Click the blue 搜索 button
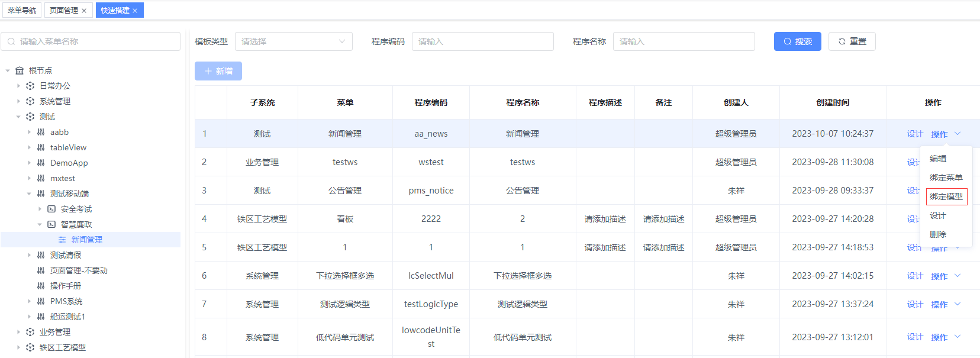 coord(797,41)
